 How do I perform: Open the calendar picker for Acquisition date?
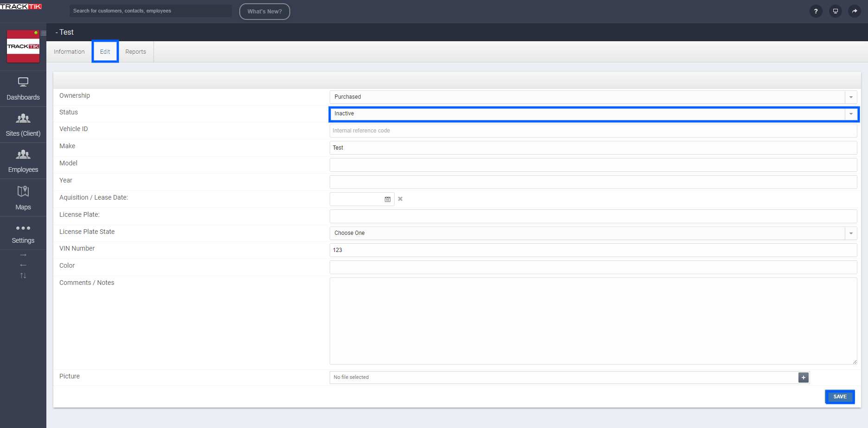(388, 199)
